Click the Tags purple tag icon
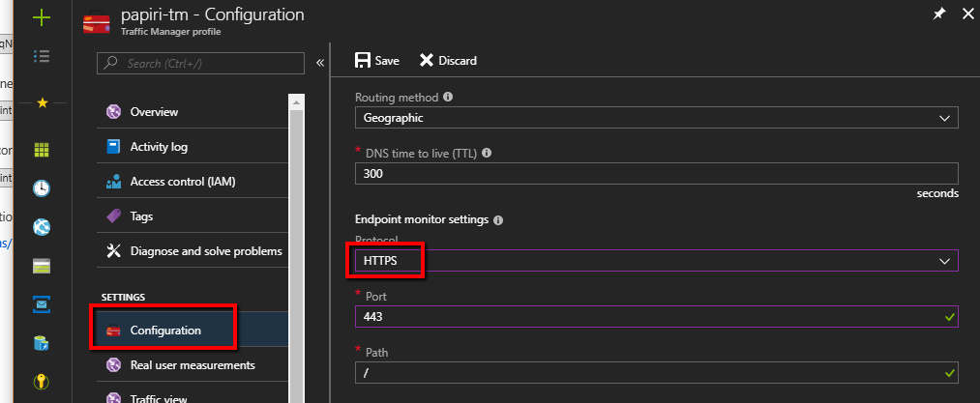Screen dimensions: 980x403 [x=113, y=216]
